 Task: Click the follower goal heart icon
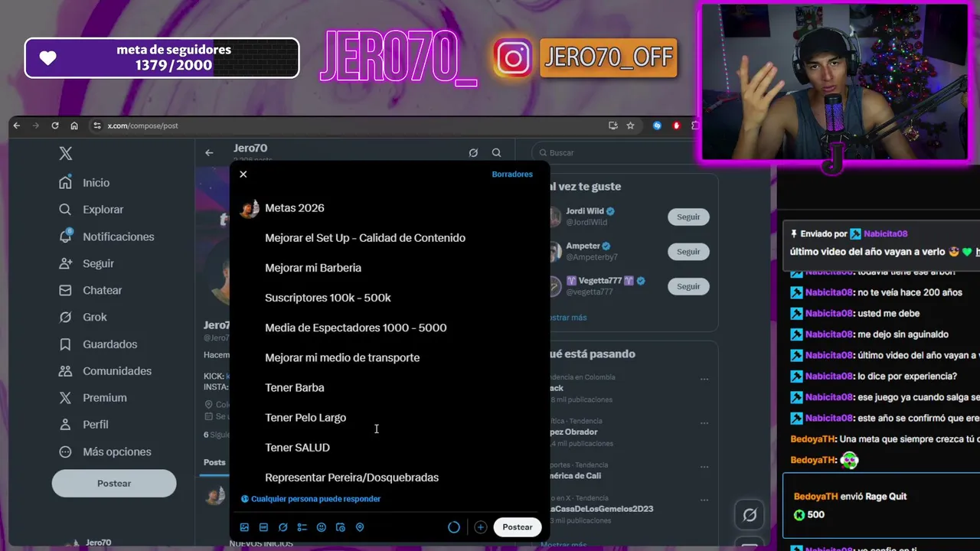coord(48,58)
